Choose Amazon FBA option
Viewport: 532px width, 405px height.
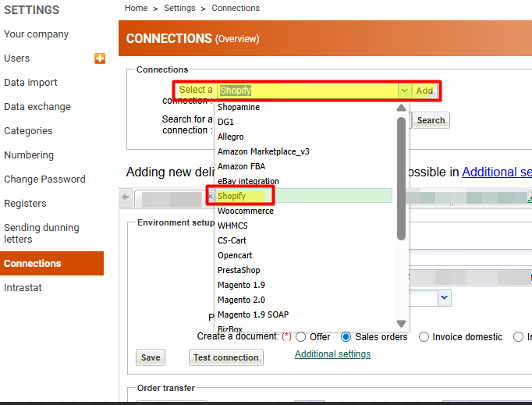(x=305, y=166)
